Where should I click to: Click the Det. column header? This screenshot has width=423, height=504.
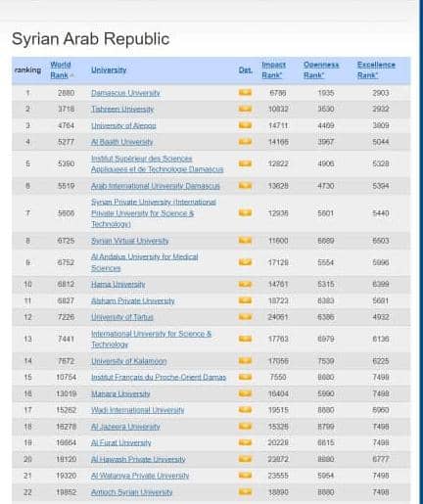(x=246, y=69)
